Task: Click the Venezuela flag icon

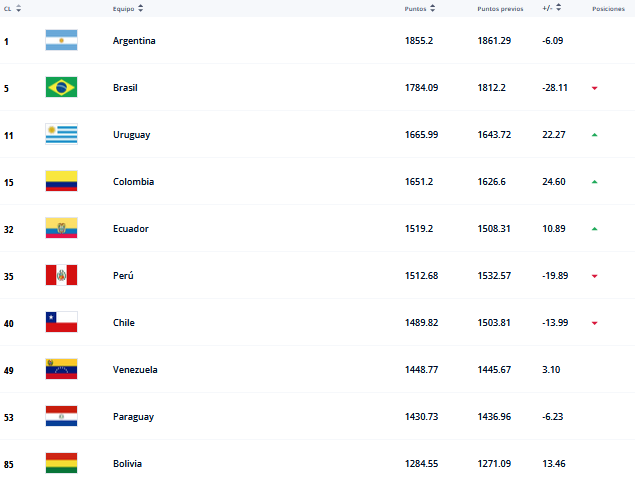Action: (61, 370)
